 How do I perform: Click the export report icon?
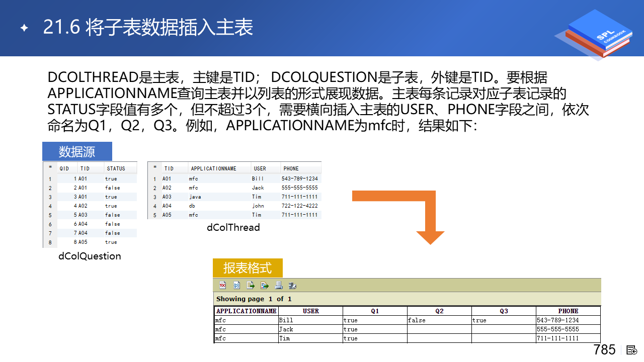(x=265, y=286)
